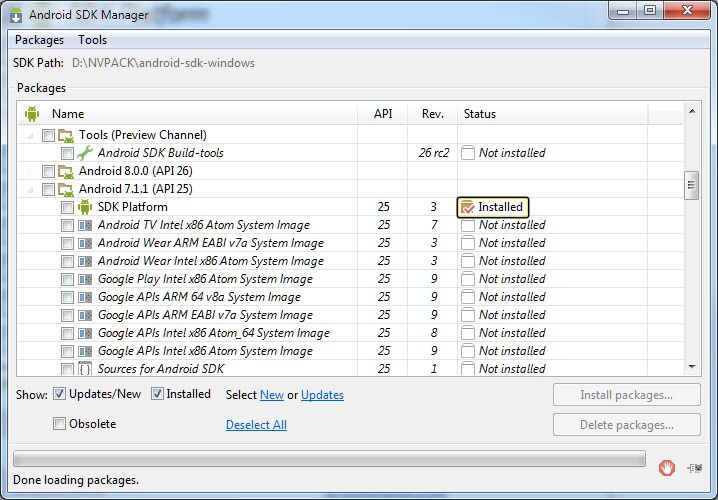Click the Rev. column header

point(433,114)
